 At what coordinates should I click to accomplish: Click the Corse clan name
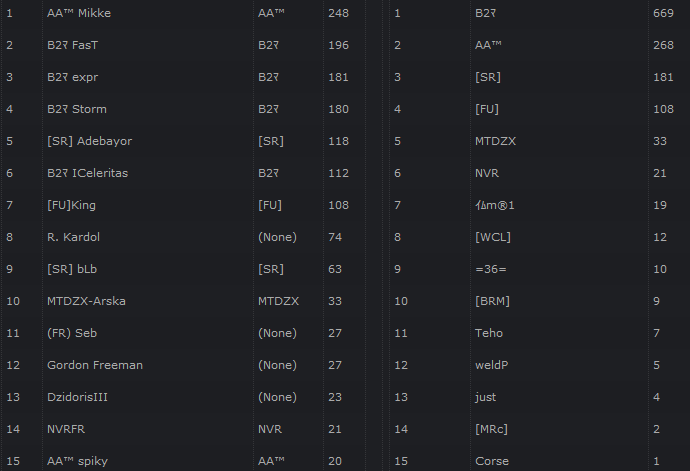point(491,461)
